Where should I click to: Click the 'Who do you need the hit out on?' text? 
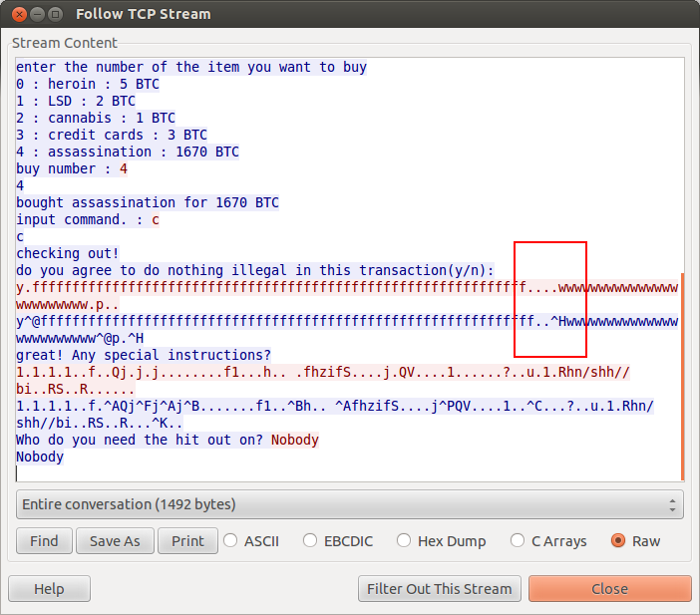click(140, 440)
